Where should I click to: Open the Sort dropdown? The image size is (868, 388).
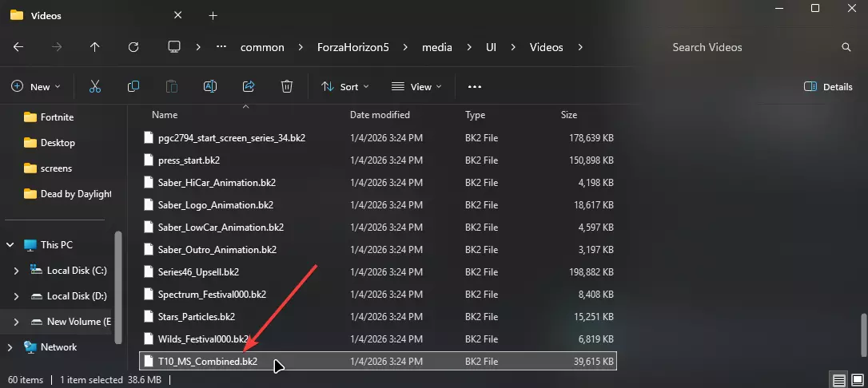click(344, 86)
